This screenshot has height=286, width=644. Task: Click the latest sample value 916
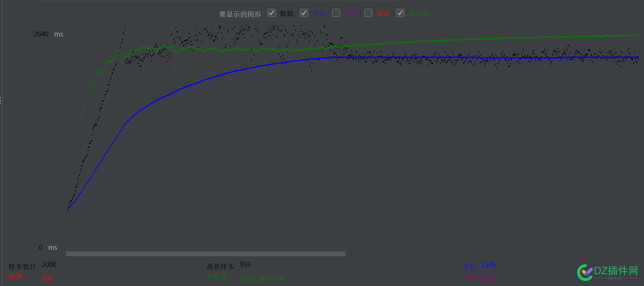245,265
